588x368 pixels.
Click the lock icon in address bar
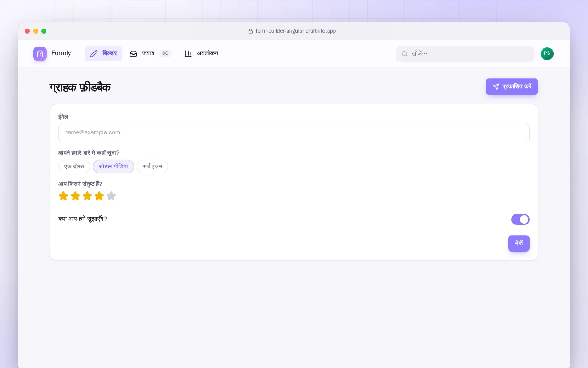click(x=250, y=31)
